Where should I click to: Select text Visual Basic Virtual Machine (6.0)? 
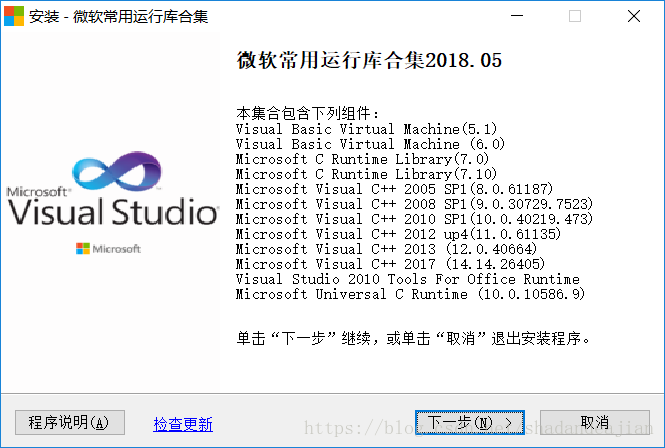[x=370, y=144]
